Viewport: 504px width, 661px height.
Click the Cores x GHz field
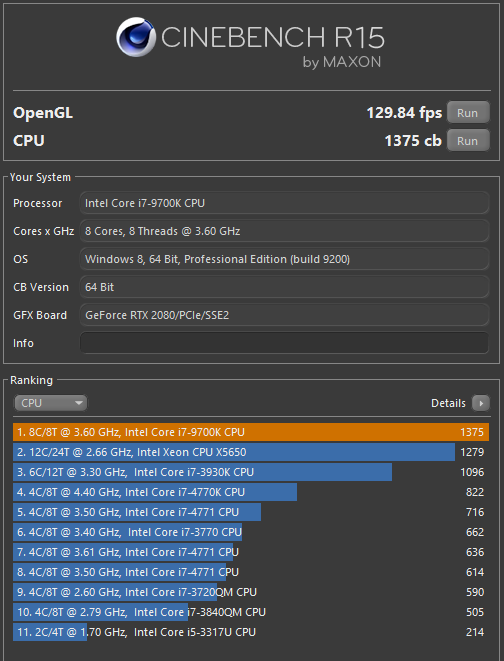(284, 231)
